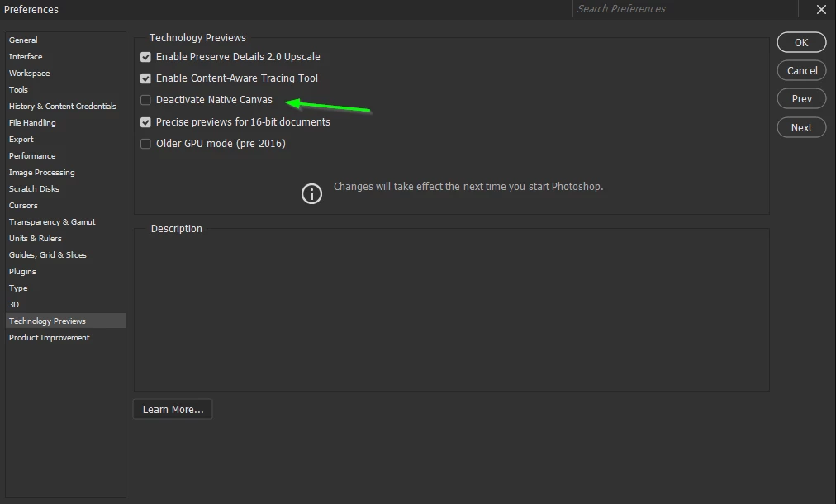This screenshot has width=836, height=504.
Task: Select Workspace in the sidebar
Action: [x=65, y=73]
